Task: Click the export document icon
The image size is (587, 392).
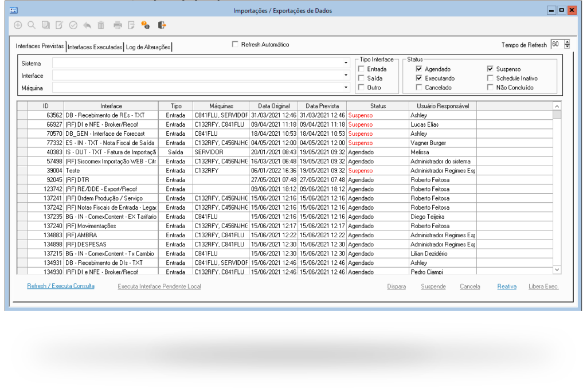Action: (131, 25)
